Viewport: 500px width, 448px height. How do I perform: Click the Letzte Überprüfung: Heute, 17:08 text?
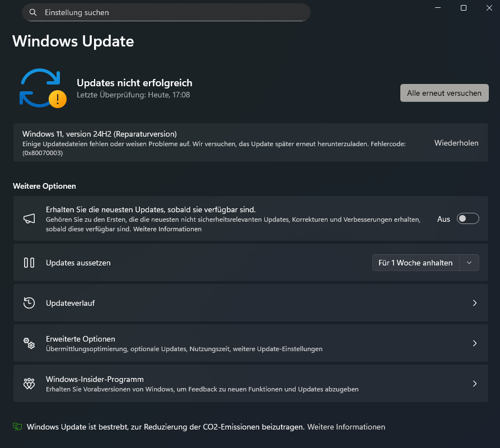click(133, 95)
